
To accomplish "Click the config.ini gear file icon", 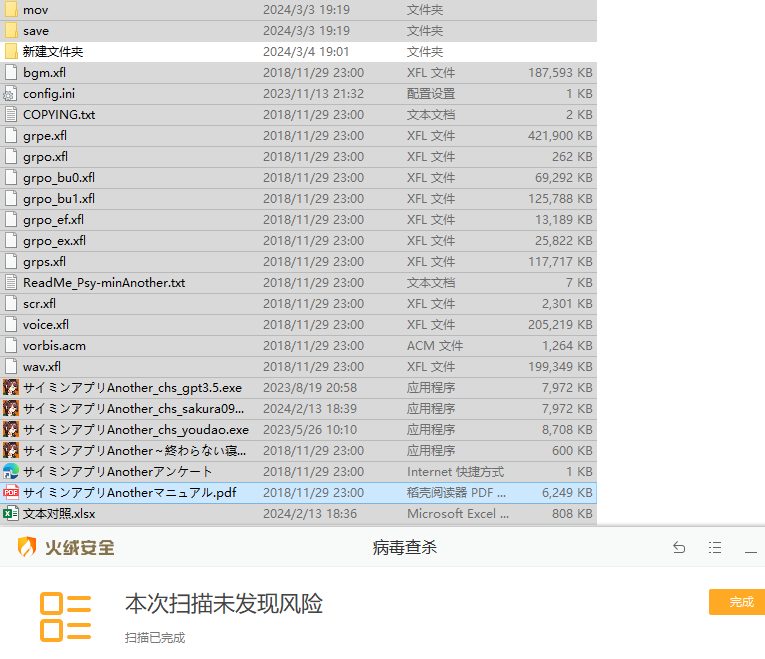I will [11, 93].
